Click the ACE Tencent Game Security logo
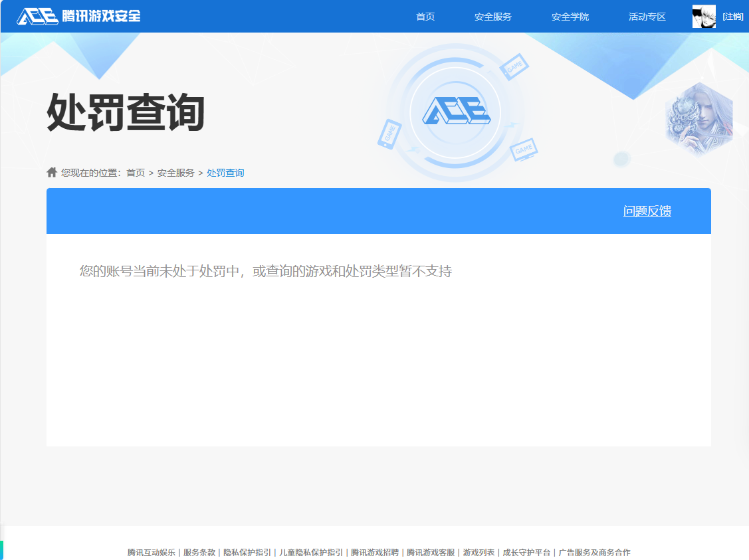749x560 pixels. pos(78,16)
